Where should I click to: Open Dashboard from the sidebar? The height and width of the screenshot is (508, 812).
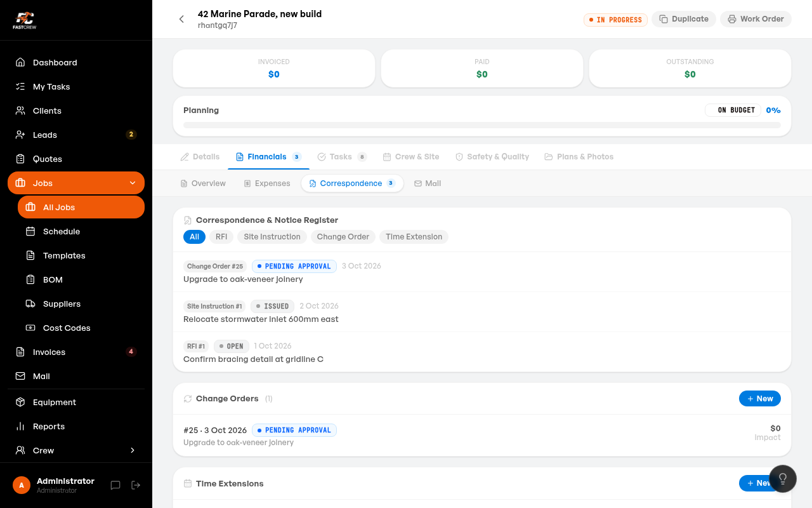tap(76, 62)
